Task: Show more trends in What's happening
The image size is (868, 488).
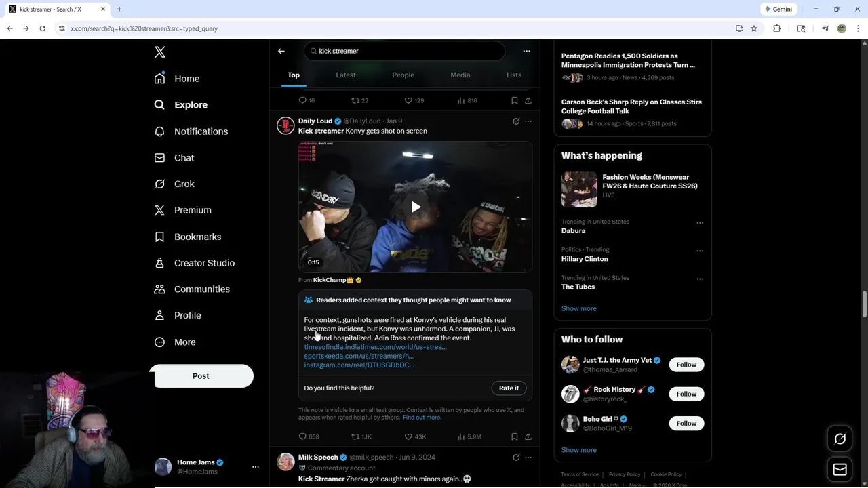Action: point(579,308)
